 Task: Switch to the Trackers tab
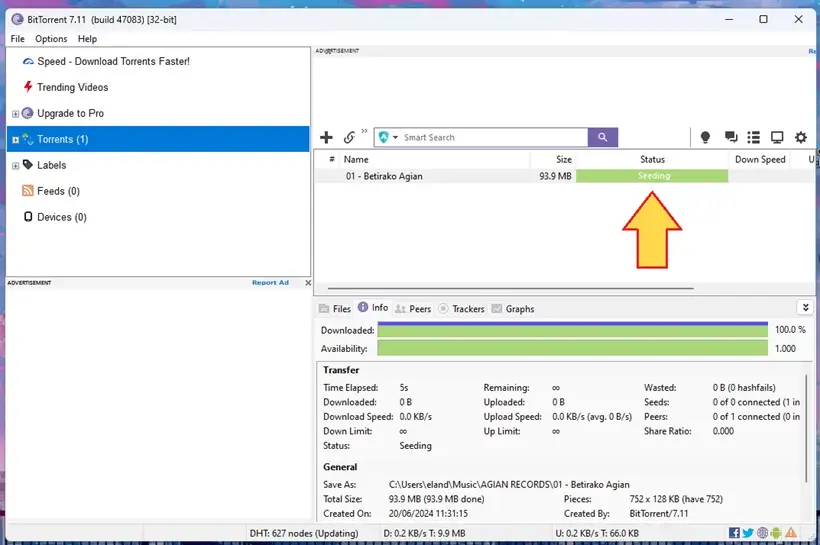click(x=461, y=309)
